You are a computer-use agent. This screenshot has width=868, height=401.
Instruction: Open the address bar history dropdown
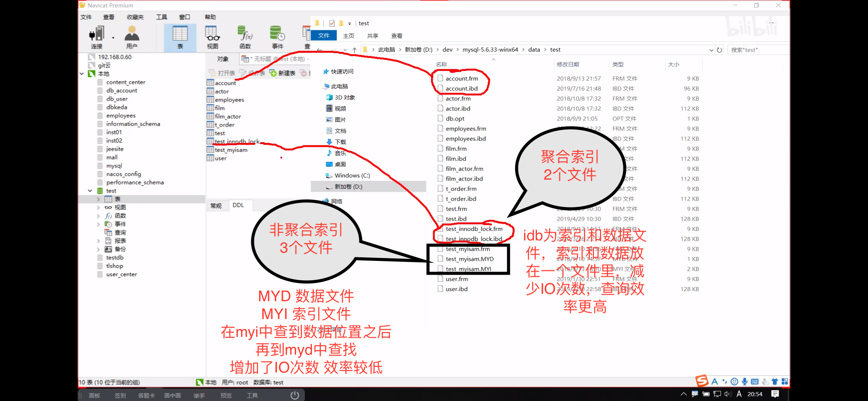(711, 50)
